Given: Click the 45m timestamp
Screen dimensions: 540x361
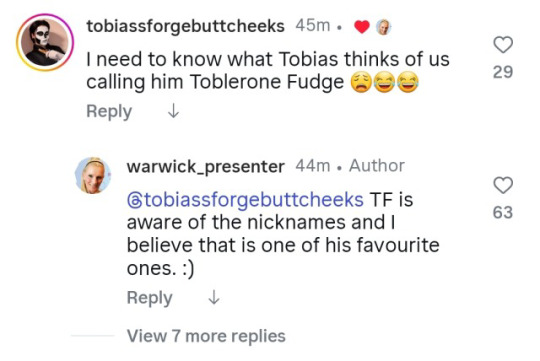Looking at the screenshot, I should pos(313,25).
